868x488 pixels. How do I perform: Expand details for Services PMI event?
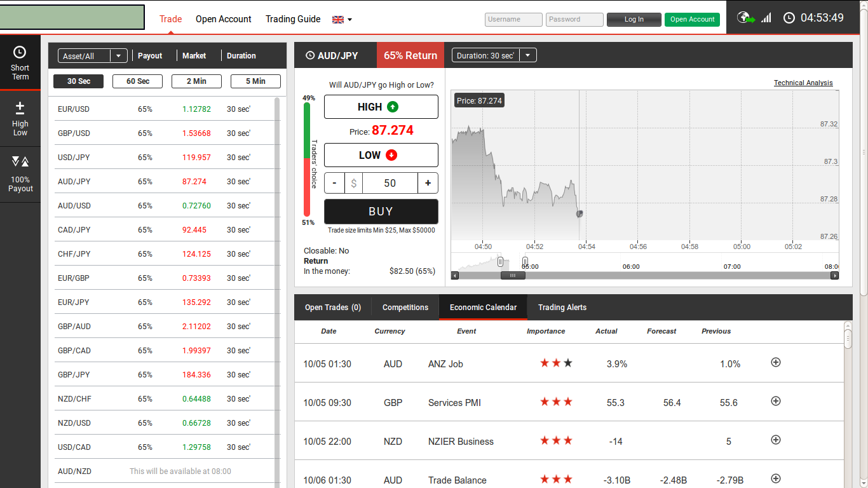click(775, 401)
